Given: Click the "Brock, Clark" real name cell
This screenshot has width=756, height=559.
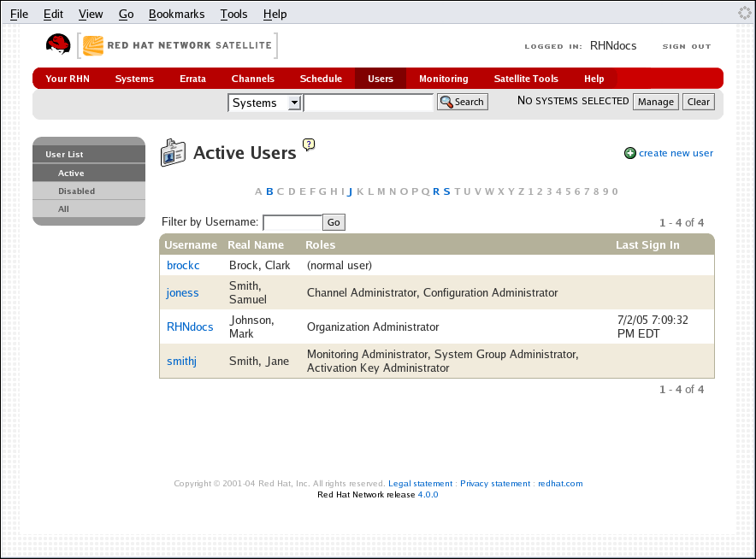Looking at the screenshot, I should click(259, 266).
